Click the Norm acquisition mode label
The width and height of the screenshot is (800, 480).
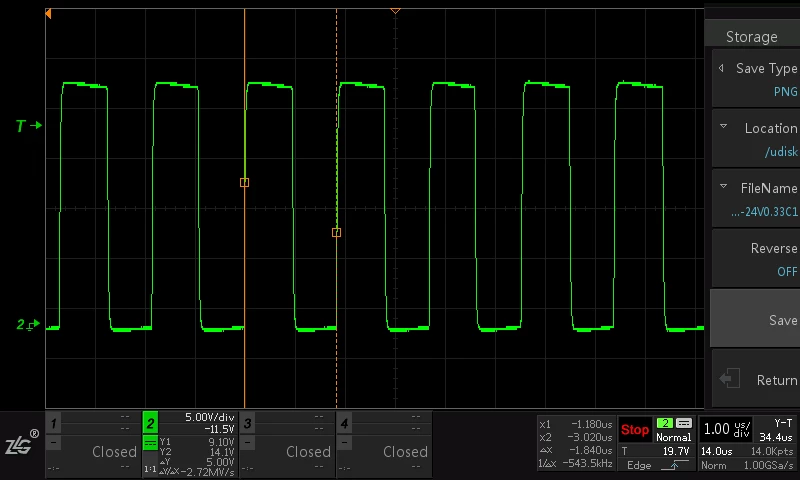(x=713, y=465)
